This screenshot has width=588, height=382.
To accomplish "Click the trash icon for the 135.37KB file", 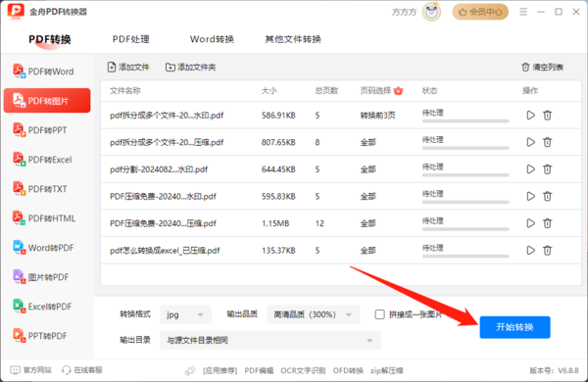I will pos(547,251).
